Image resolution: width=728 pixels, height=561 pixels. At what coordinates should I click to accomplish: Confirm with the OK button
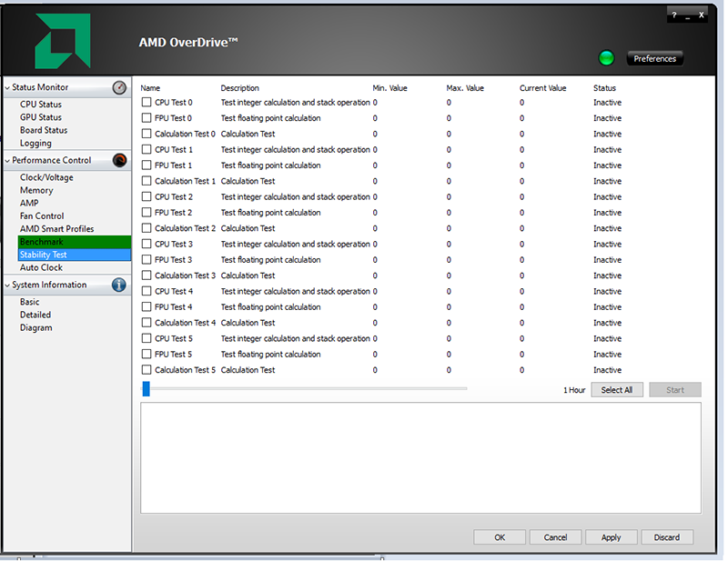500,537
